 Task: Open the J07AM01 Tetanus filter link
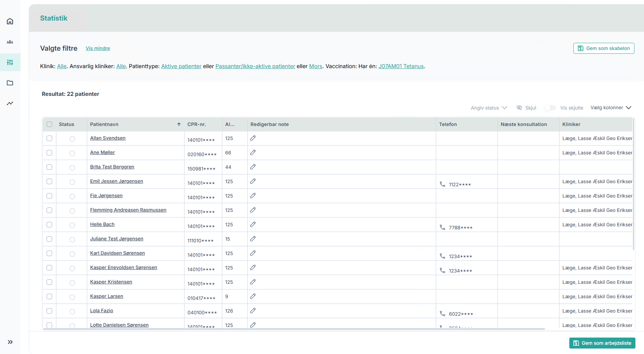401,66
